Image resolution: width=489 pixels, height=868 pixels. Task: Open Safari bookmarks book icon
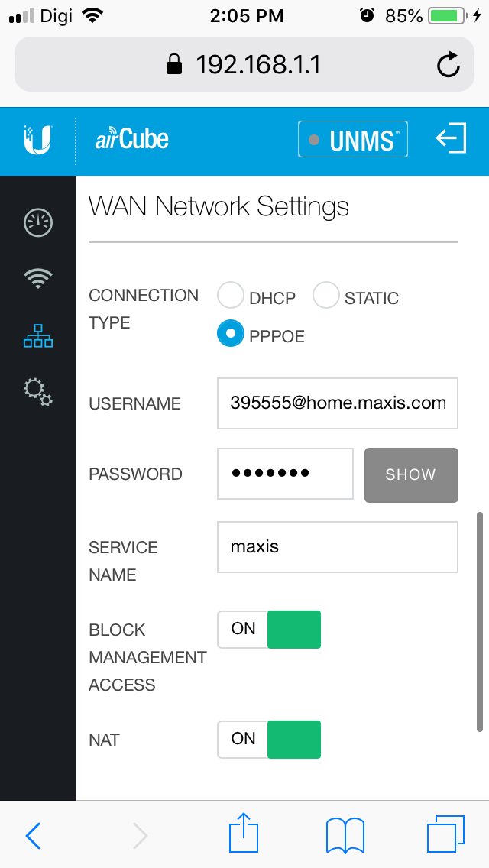click(345, 834)
